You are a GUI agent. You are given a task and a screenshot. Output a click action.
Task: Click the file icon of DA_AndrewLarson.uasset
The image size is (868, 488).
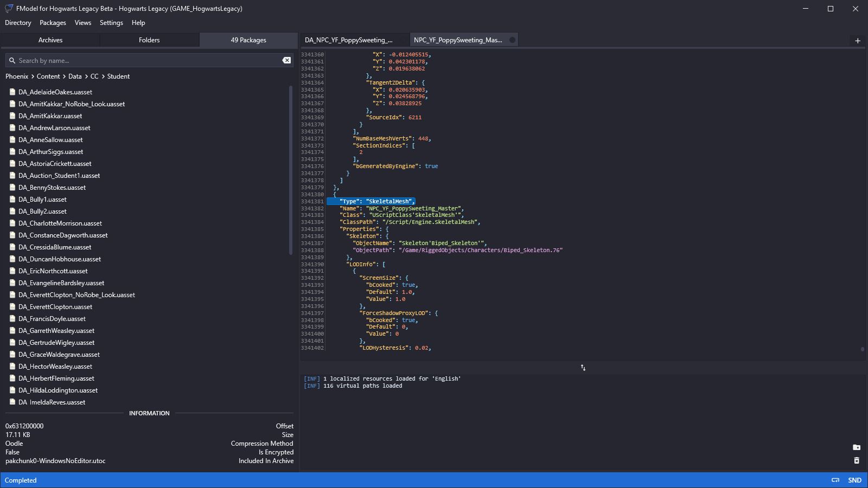tap(12, 128)
